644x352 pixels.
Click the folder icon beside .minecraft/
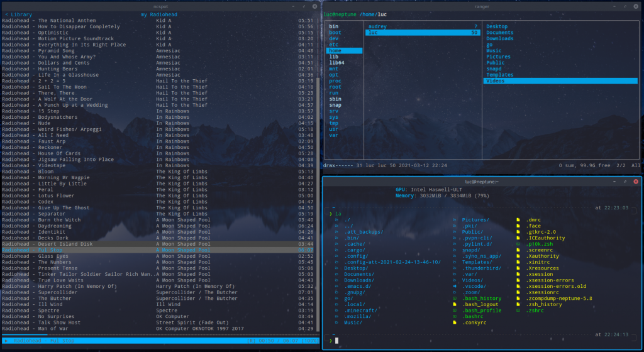tap(336, 311)
